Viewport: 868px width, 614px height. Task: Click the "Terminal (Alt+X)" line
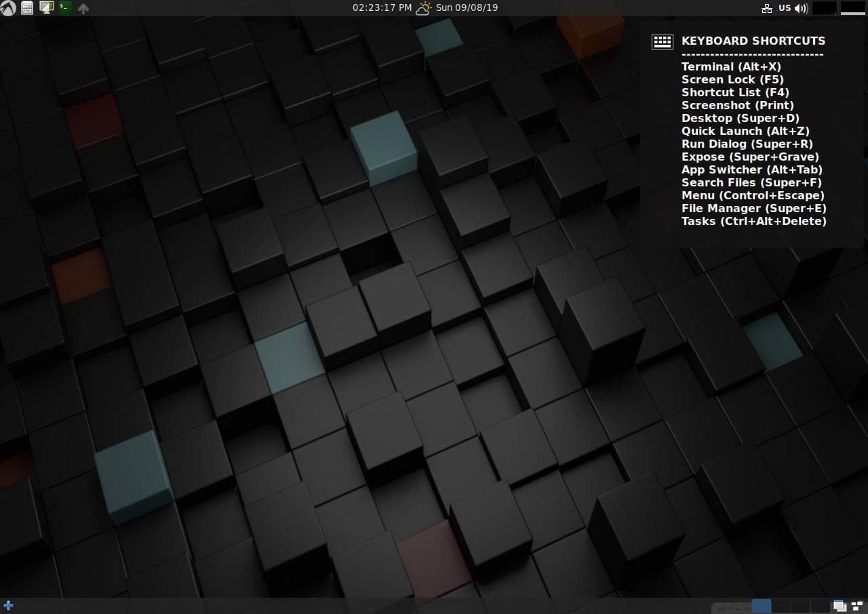tap(731, 66)
